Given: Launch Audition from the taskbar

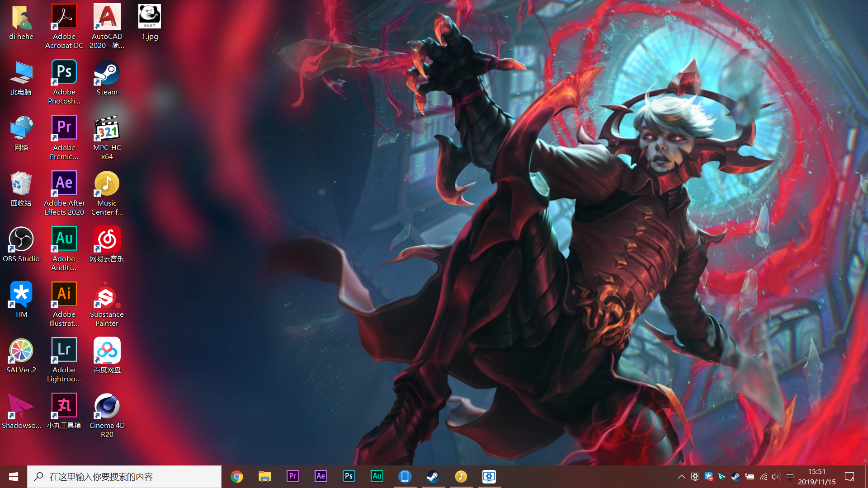Looking at the screenshot, I should click(377, 477).
